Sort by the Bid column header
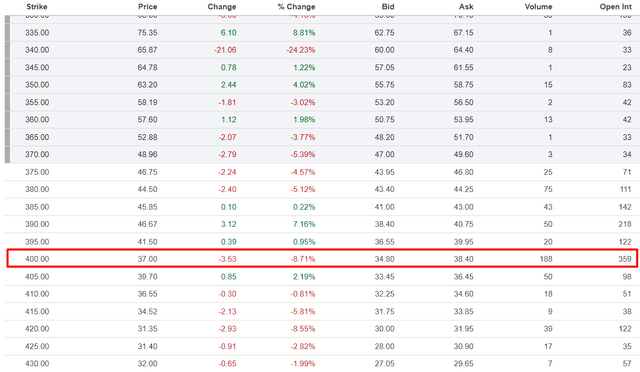Screen dimensions: 640x372 point(388,7)
